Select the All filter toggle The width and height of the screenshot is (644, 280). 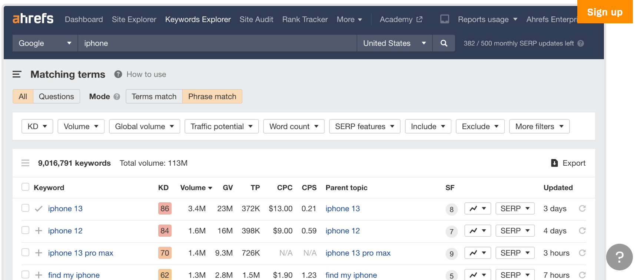click(23, 97)
